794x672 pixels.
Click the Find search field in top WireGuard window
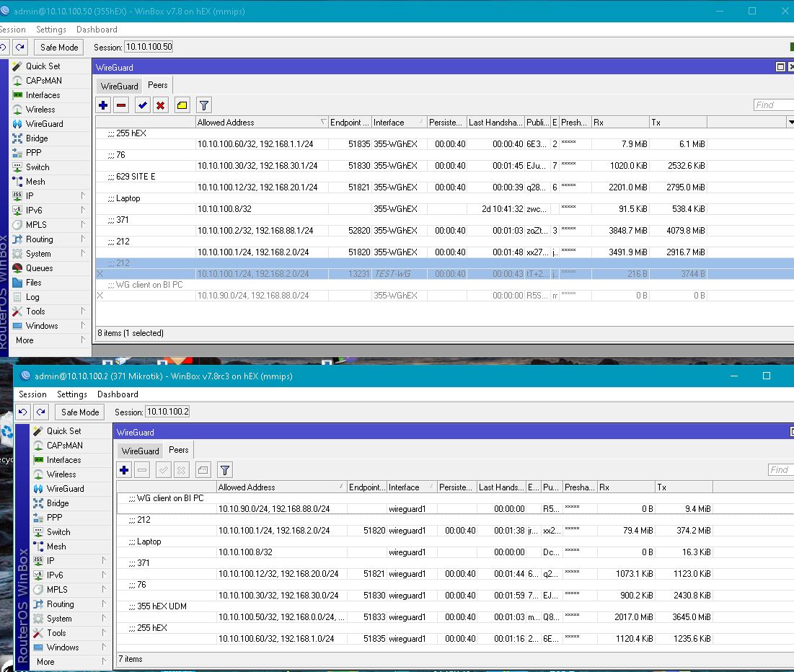coord(773,105)
